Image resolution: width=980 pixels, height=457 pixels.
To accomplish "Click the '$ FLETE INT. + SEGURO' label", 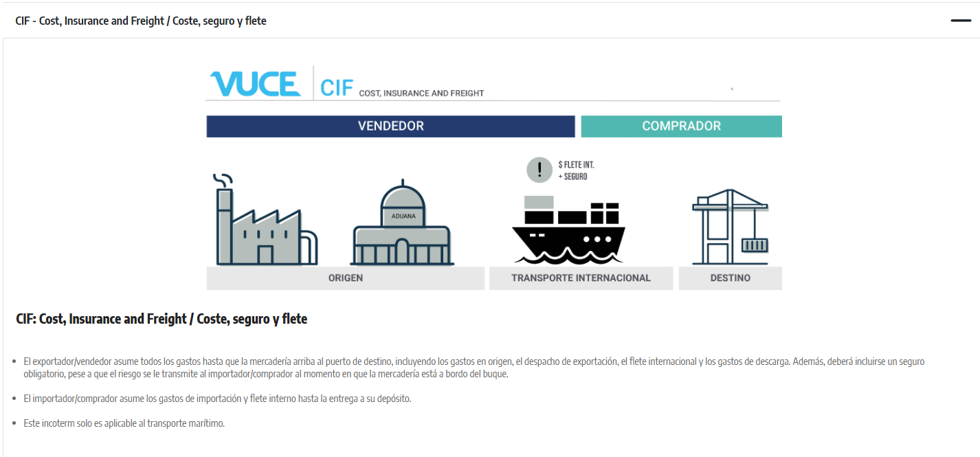I will pyautogui.click(x=576, y=170).
